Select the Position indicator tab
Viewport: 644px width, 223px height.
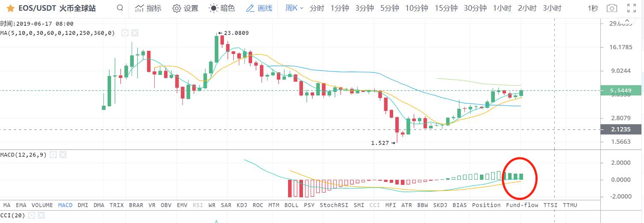click(x=486, y=205)
